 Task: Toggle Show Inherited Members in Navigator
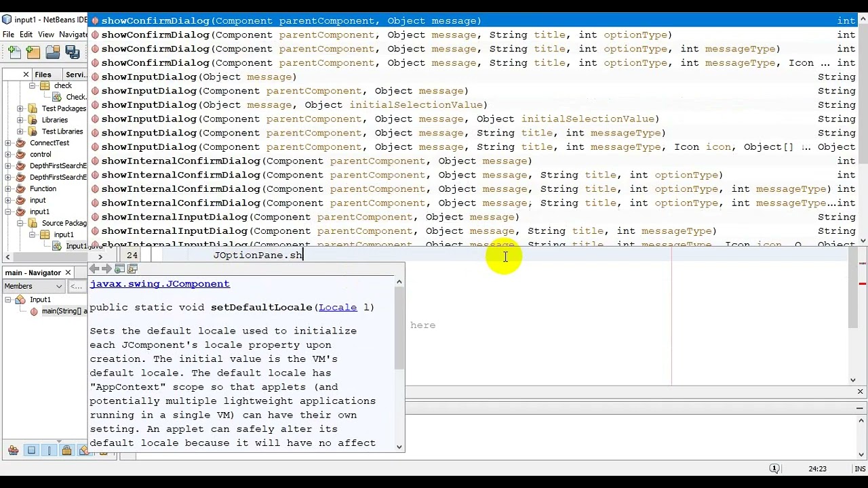pos(13,451)
